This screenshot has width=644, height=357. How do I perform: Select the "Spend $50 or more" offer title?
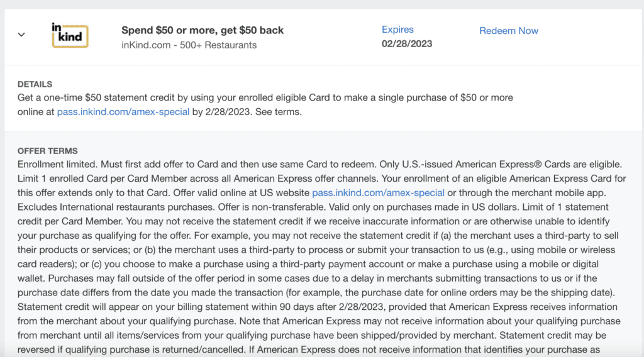coord(202,30)
